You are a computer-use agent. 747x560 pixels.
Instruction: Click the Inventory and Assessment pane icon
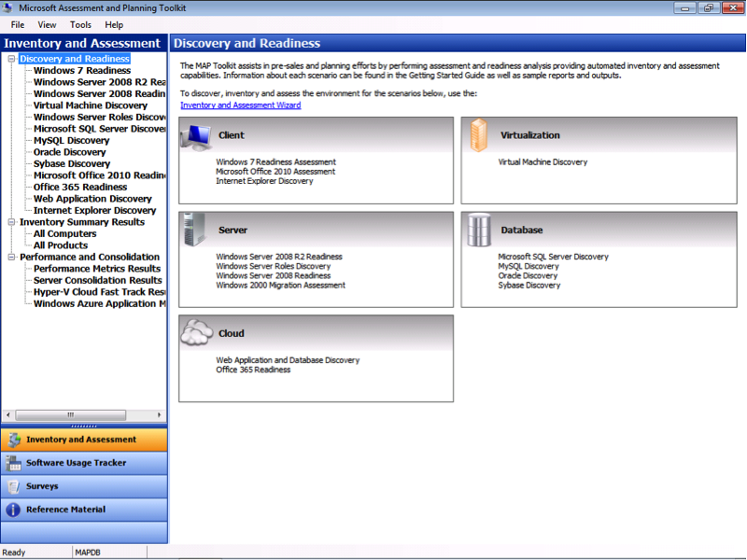click(14, 440)
